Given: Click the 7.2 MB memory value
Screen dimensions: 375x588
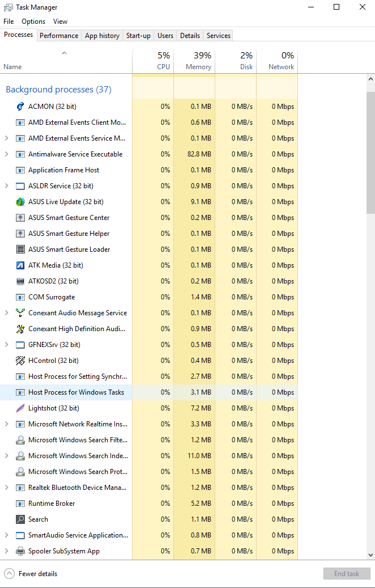Looking at the screenshot, I should (x=201, y=408).
